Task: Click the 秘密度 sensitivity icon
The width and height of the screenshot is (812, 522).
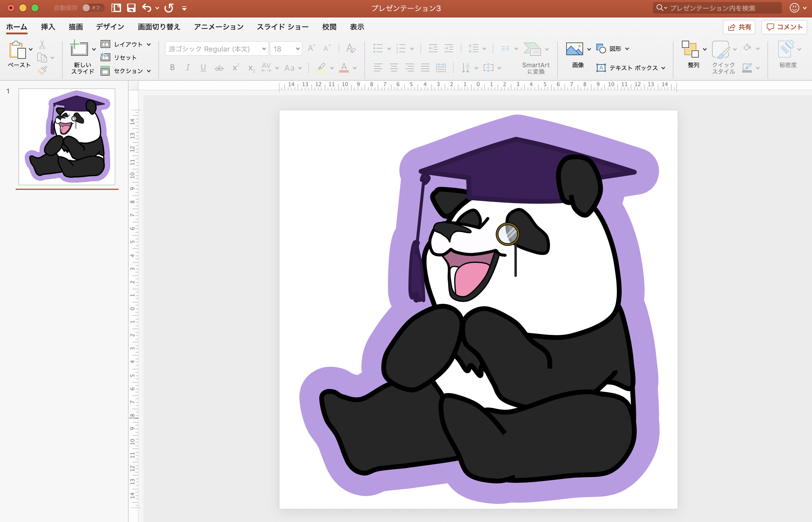Action: pos(786,49)
